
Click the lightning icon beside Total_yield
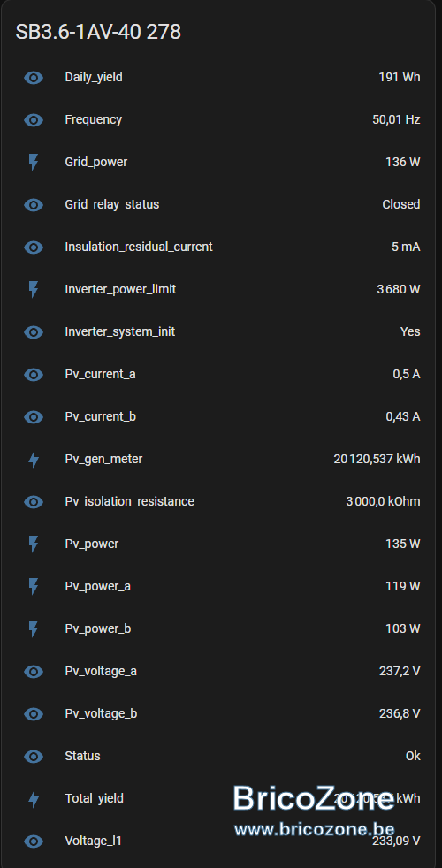[x=34, y=798]
